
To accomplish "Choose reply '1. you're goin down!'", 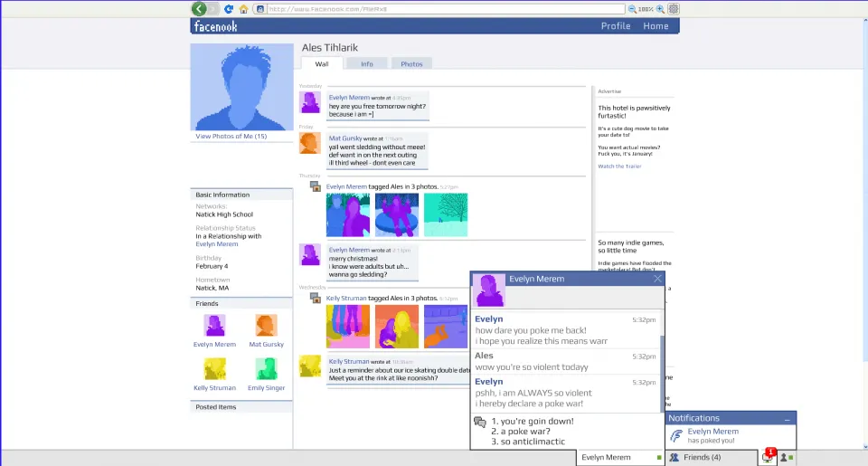I will [533, 421].
